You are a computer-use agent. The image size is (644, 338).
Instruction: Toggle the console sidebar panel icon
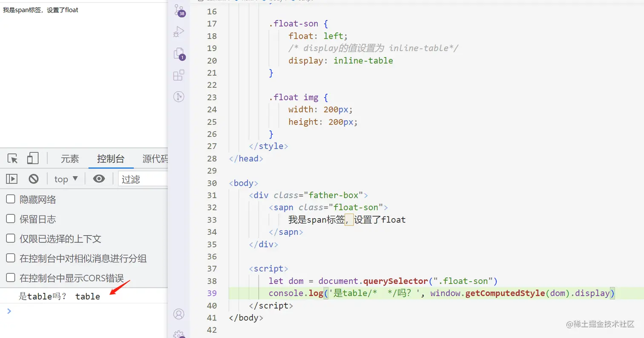pyautogui.click(x=11, y=179)
